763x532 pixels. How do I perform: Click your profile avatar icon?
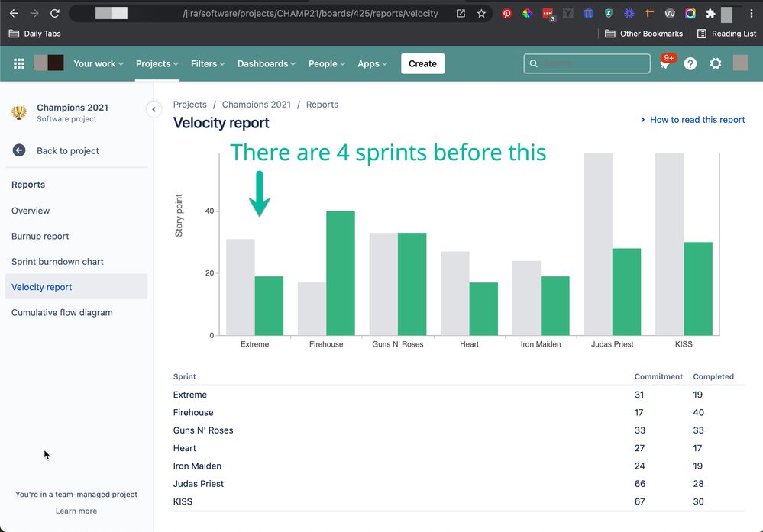pyautogui.click(x=740, y=63)
